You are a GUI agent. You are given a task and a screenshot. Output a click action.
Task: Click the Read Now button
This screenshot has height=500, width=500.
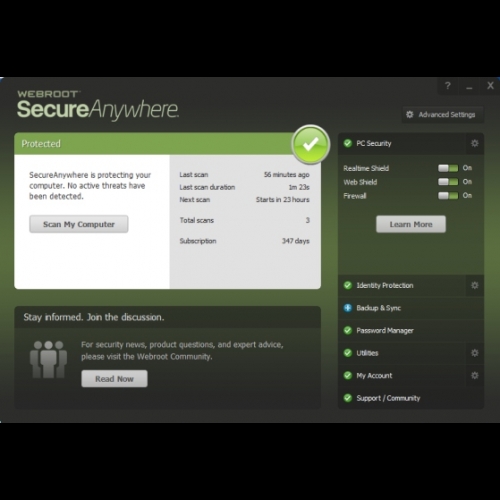114,379
